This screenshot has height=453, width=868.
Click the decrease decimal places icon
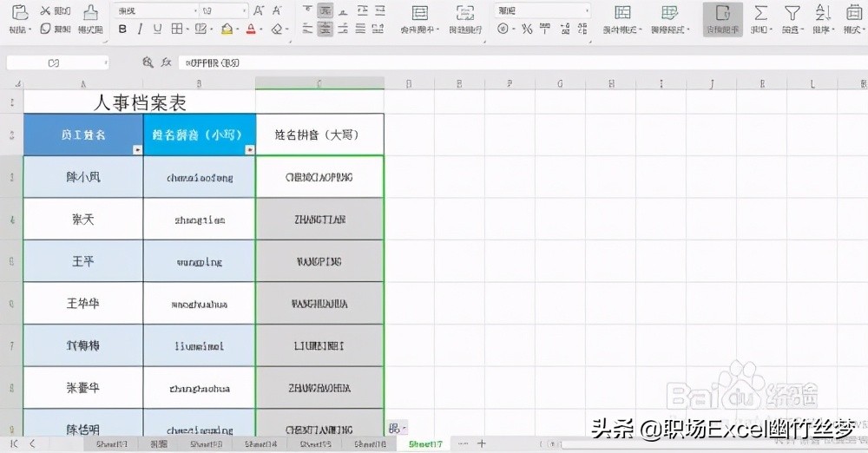pyautogui.click(x=582, y=29)
